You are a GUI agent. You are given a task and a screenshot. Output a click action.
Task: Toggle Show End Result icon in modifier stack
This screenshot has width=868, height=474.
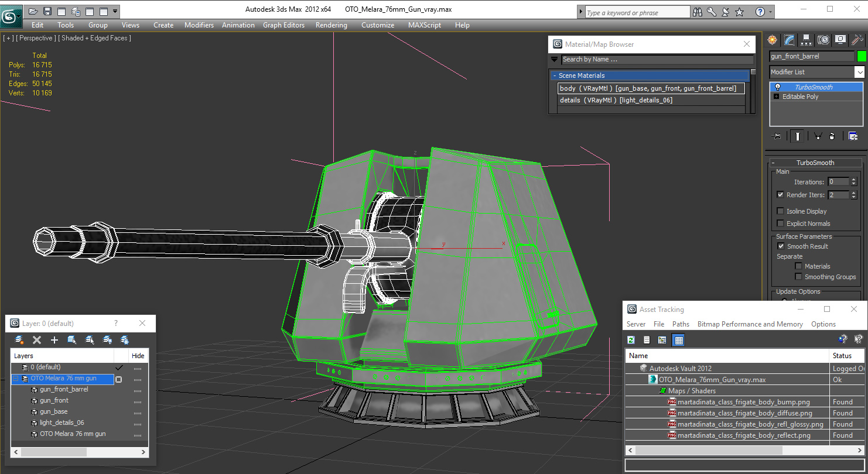tap(797, 136)
